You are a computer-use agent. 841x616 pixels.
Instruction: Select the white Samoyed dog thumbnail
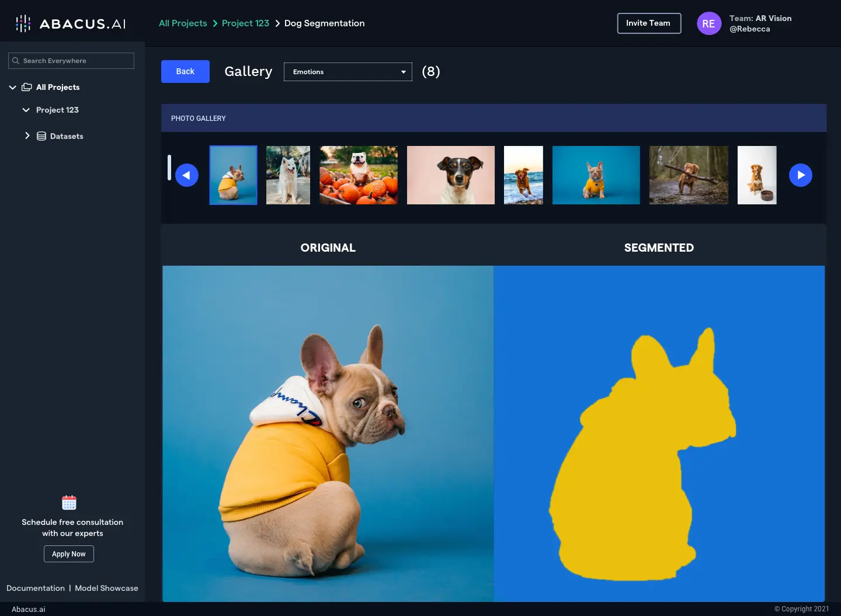click(x=288, y=175)
